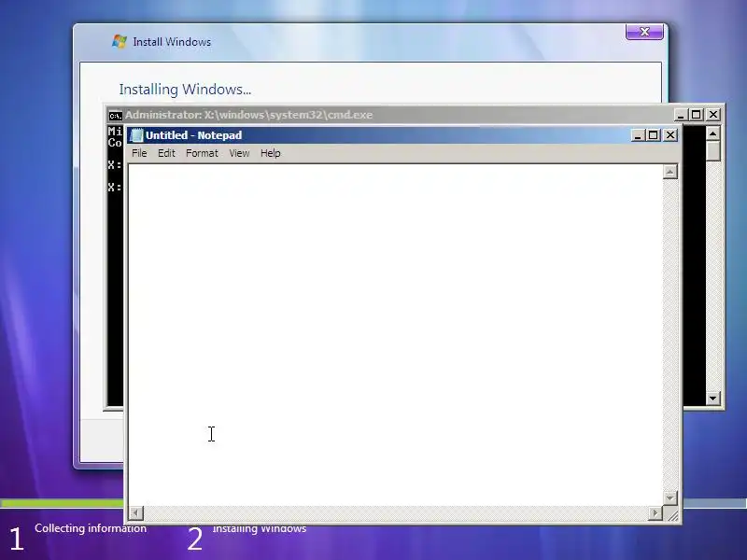Close the Untitled - Notepad window
This screenshot has width=747, height=560.
tap(670, 135)
